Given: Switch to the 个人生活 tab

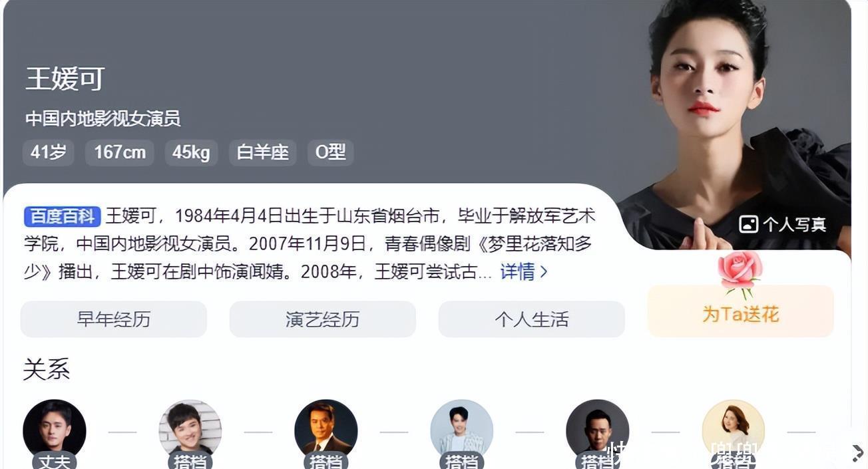Looking at the screenshot, I should coord(532,319).
